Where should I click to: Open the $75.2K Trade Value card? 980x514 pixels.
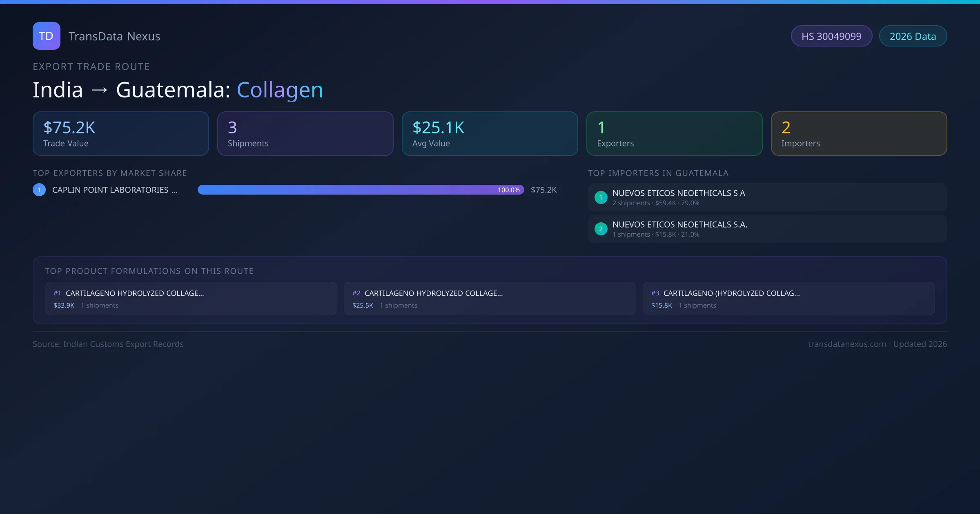pos(120,134)
